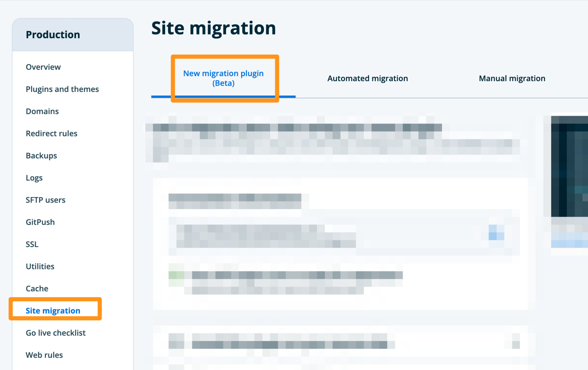This screenshot has width=588, height=370.
Task: Select Utilities from sidebar
Action: 40,266
